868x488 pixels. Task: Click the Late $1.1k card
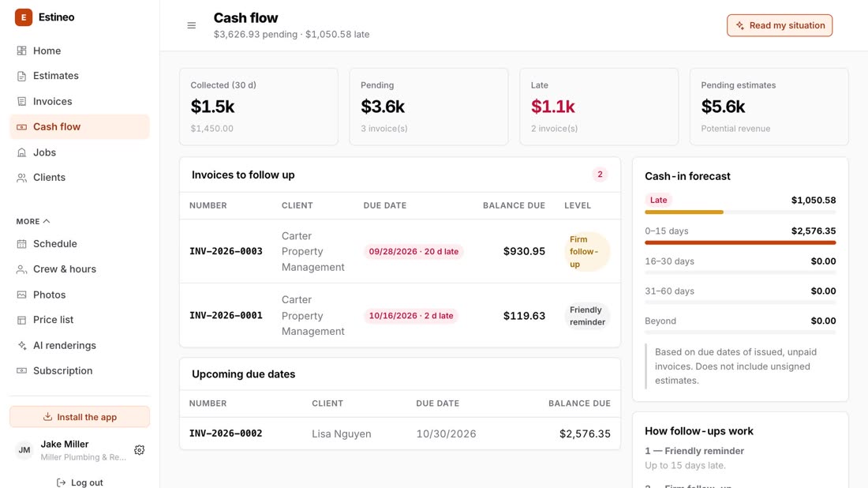[x=599, y=107]
